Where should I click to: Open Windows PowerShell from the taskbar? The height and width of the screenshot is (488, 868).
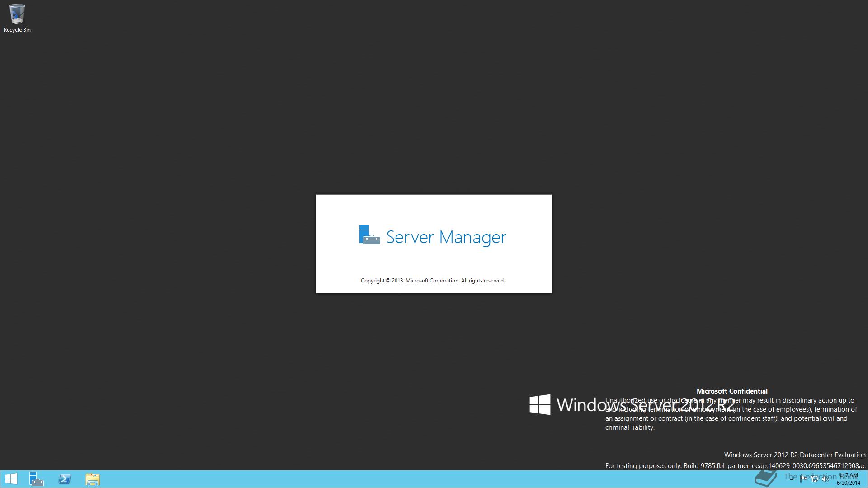(x=65, y=479)
